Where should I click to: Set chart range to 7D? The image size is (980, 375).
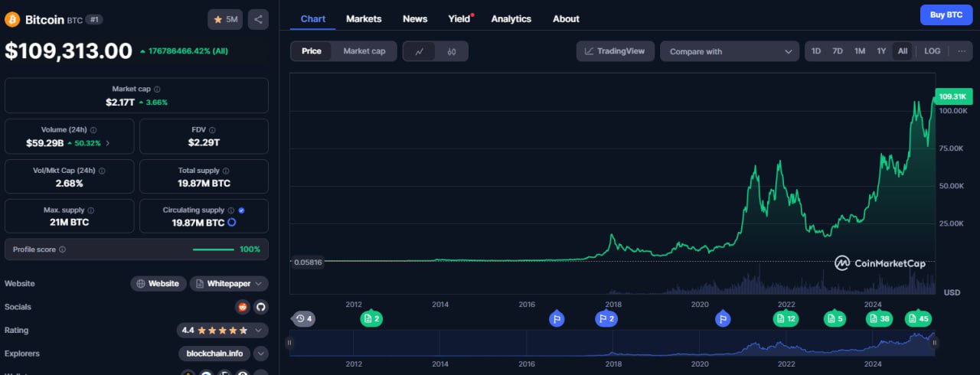pos(838,51)
